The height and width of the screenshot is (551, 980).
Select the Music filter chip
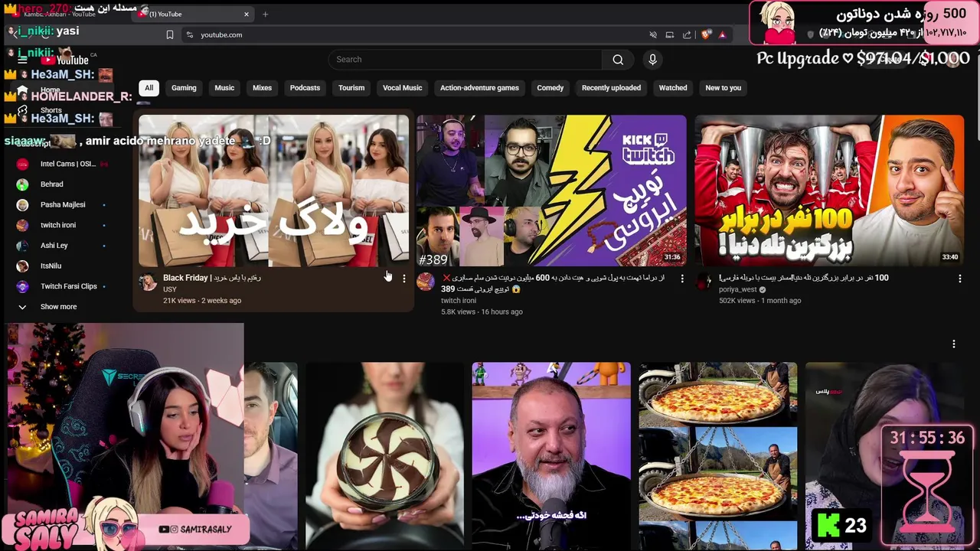[224, 88]
